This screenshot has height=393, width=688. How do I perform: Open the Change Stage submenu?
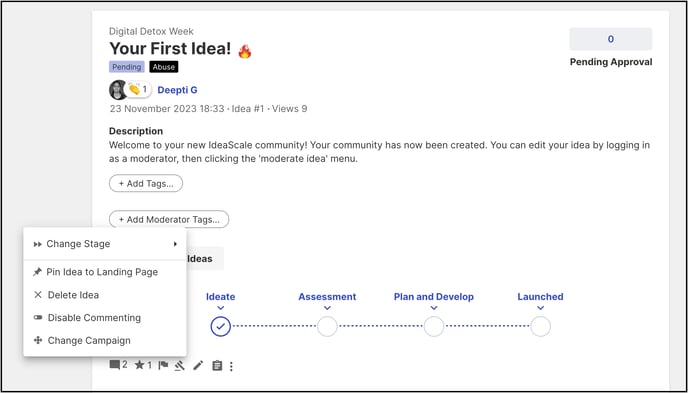[x=105, y=244]
